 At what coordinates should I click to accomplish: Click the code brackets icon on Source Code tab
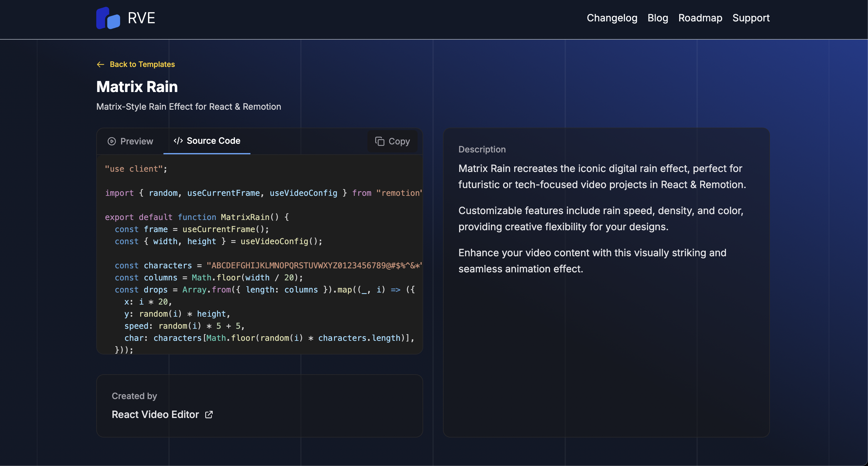pyautogui.click(x=178, y=141)
